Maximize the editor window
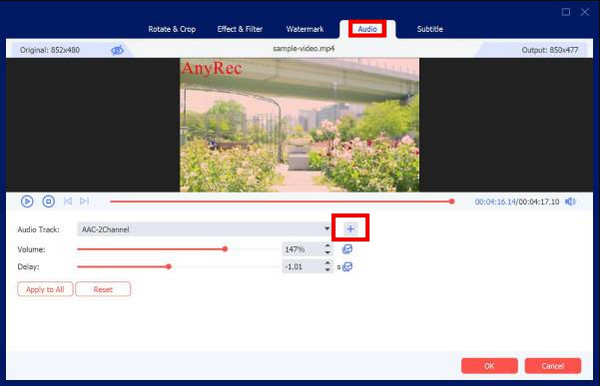 point(566,12)
